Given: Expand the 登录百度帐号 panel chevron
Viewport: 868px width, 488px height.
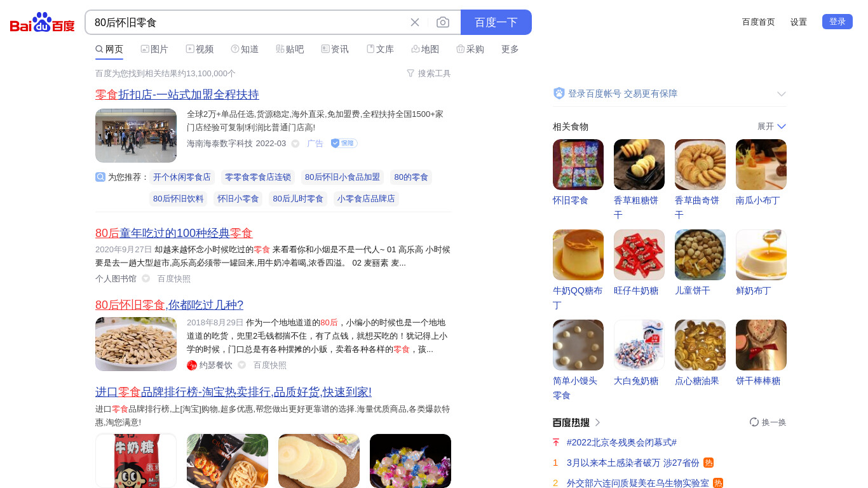Looking at the screenshot, I should (x=782, y=94).
